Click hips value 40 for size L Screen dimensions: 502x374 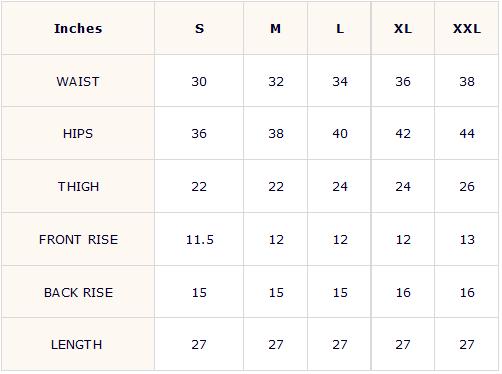340,134
